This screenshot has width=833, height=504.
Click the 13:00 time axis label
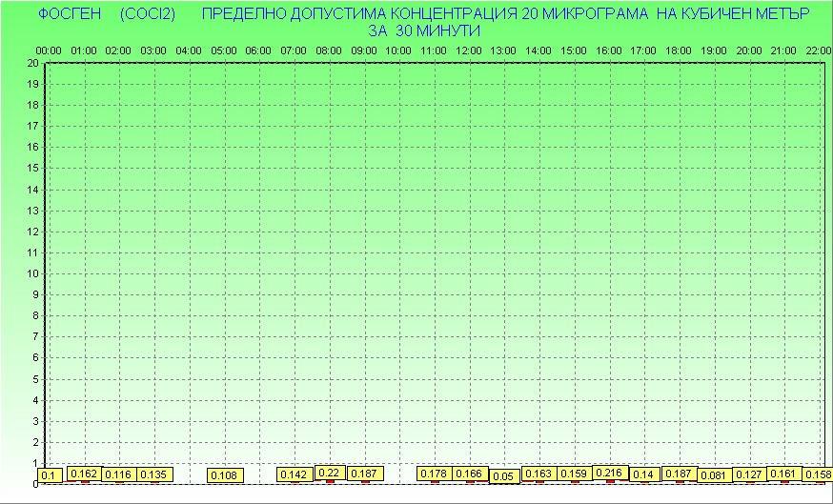502,51
